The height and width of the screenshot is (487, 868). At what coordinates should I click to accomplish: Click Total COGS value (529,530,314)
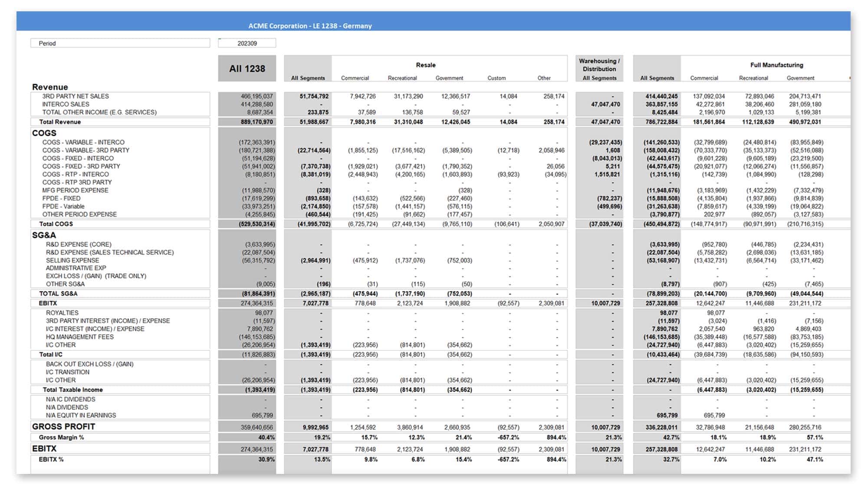pyautogui.click(x=257, y=224)
